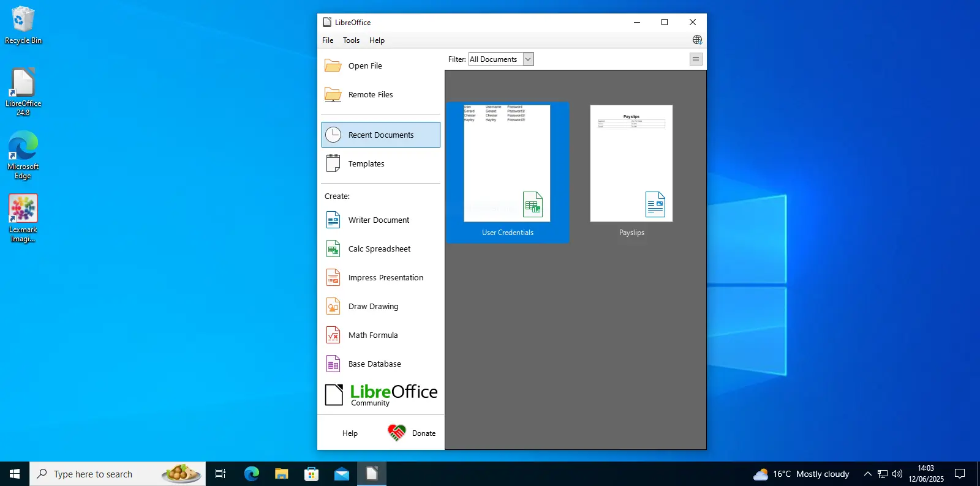Click the Base Database icon
980x486 pixels.
[x=333, y=364]
